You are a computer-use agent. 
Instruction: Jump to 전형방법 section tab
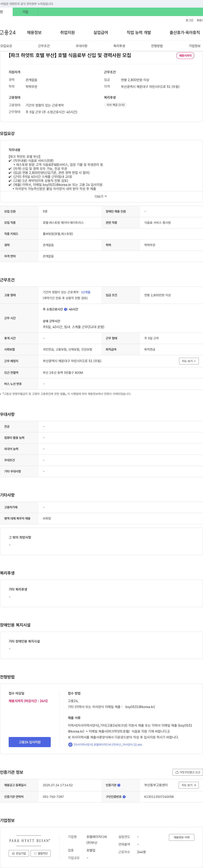point(157,46)
